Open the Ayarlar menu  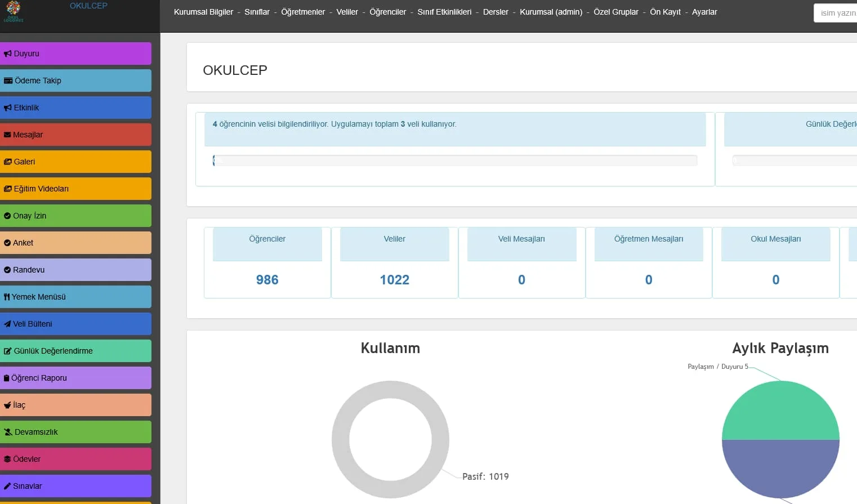(x=704, y=12)
